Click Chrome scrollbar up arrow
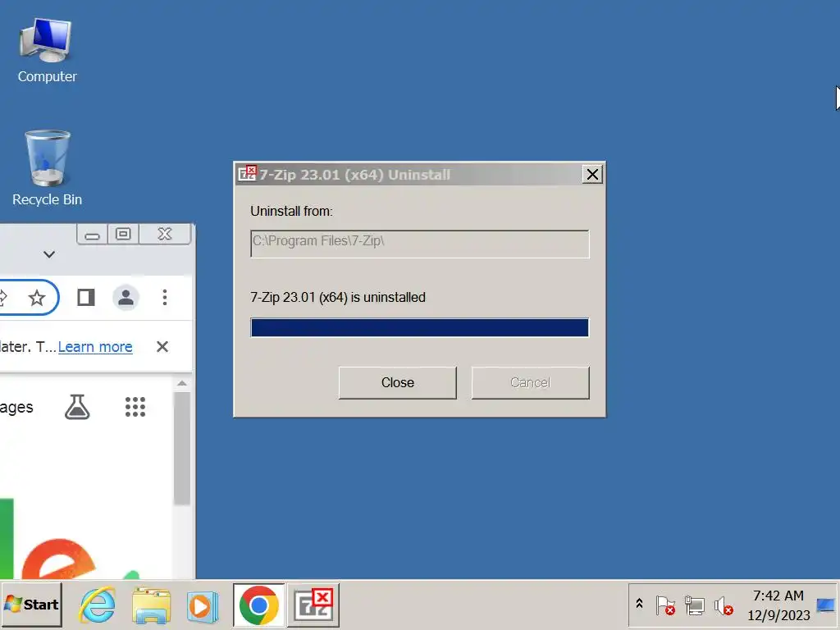Image resolution: width=840 pixels, height=630 pixels. coord(182,384)
